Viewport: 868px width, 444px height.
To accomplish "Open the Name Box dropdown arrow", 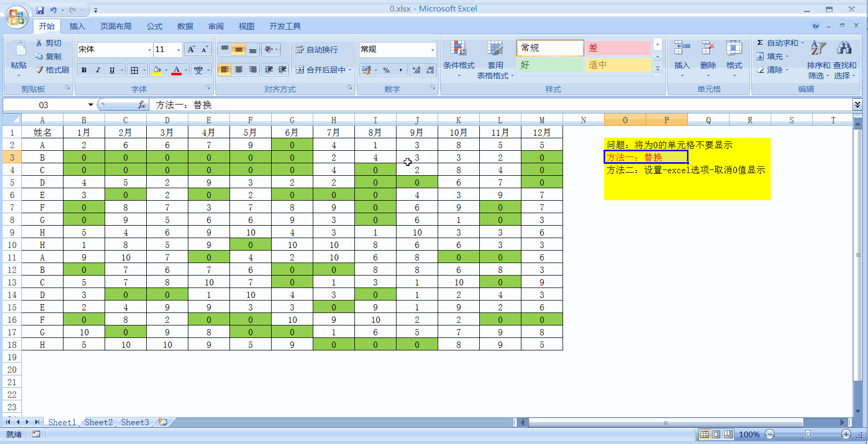I will point(91,105).
